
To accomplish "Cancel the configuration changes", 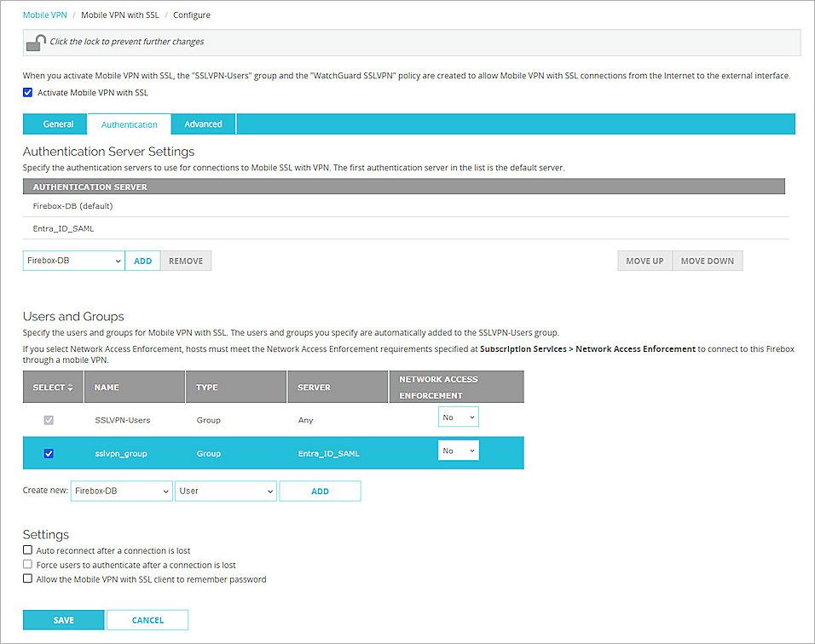I will point(147,619).
